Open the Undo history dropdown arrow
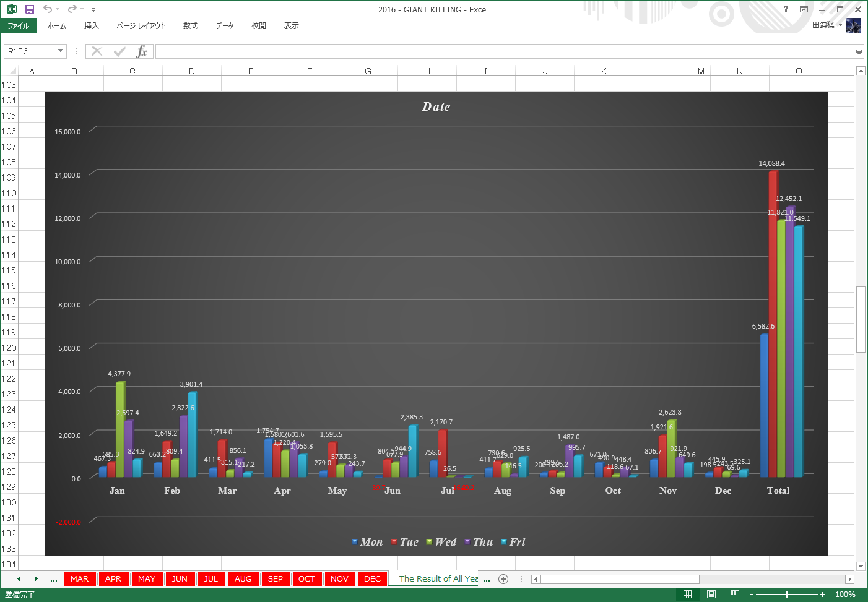This screenshot has width=868, height=602. click(58, 9)
